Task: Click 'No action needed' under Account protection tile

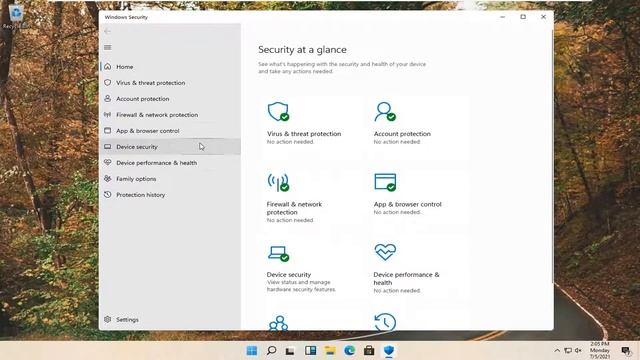Action: pyautogui.click(x=397, y=142)
